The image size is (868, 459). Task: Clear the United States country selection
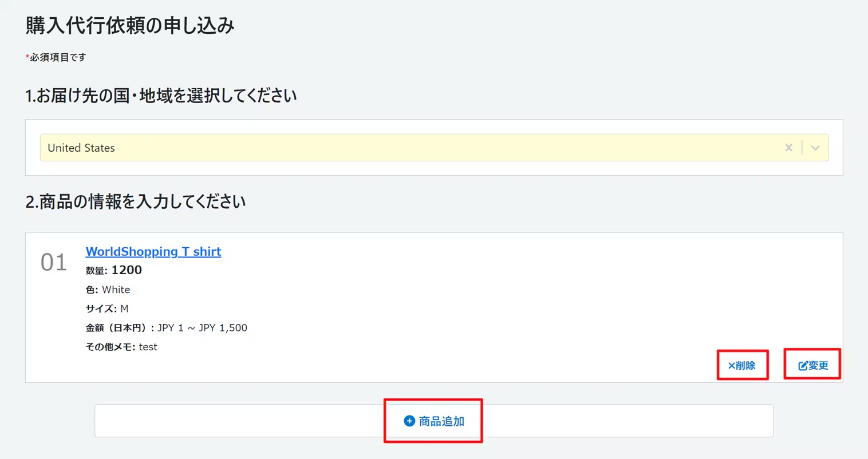[788, 147]
